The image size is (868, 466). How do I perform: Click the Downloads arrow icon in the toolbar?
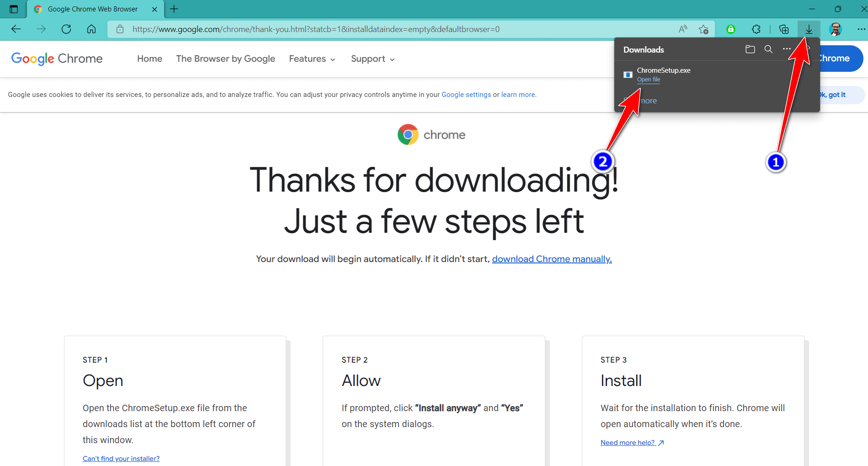pos(809,29)
